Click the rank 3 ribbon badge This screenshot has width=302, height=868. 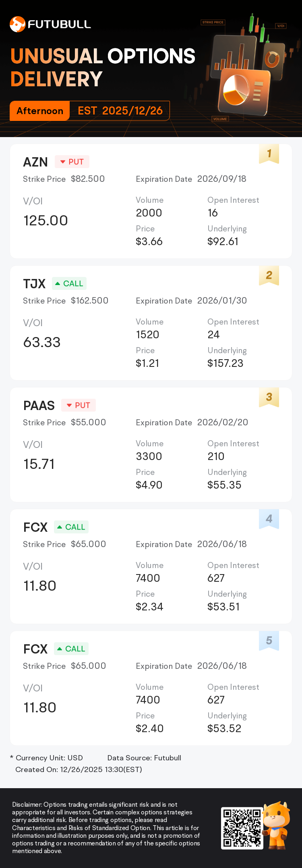point(269,397)
